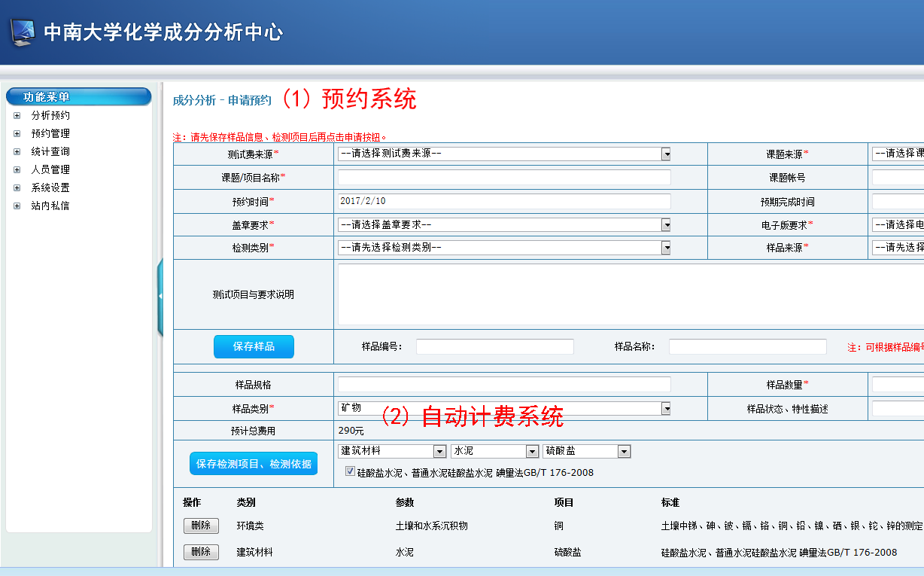The width and height of the screenshot is (924, 576).
Task: Expand the 系统设置 plus icon
Action: (17, 188)
